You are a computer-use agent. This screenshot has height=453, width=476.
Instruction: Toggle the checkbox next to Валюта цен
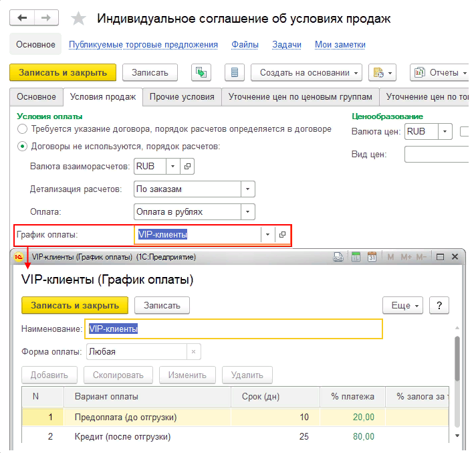pos(465,132)
